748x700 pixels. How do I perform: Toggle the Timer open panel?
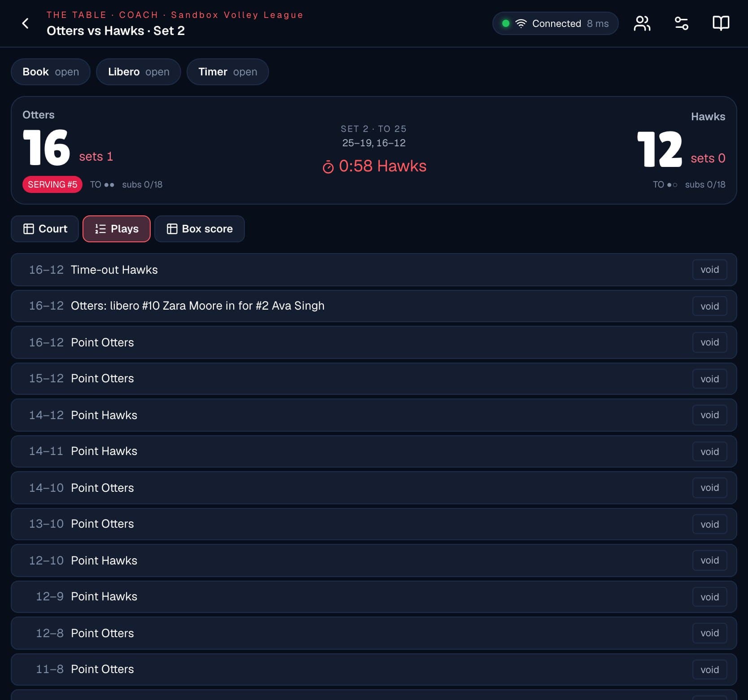228,72
